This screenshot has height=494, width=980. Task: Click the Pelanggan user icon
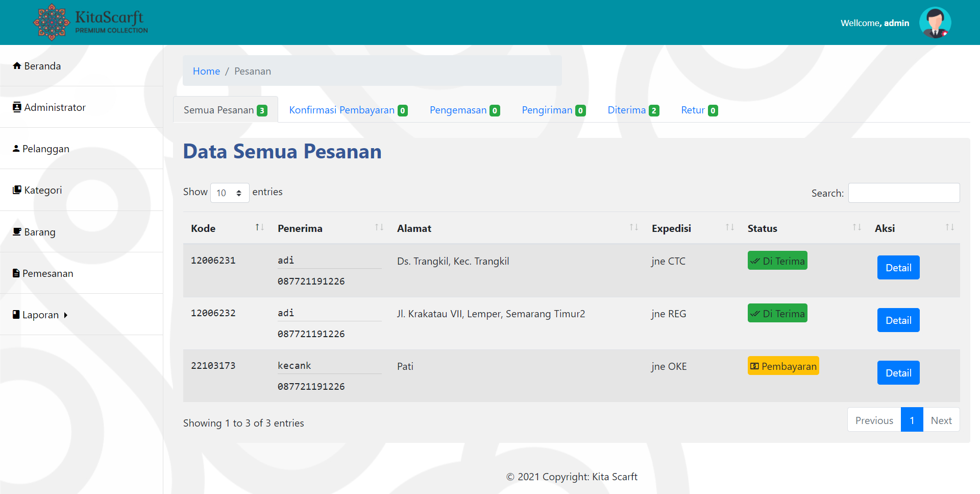pyautogui.click(x=16, y=149)
